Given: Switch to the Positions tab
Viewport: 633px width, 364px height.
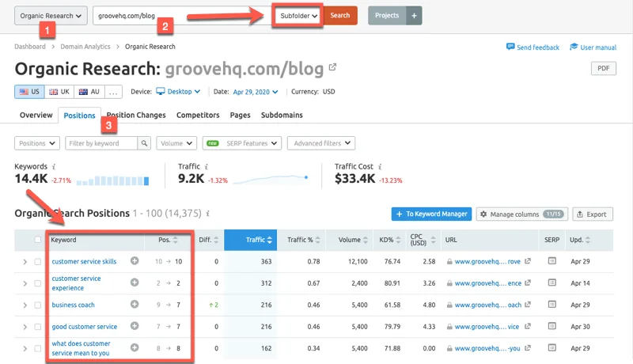Looking at the screenshot, I should (x=80, y=116).
